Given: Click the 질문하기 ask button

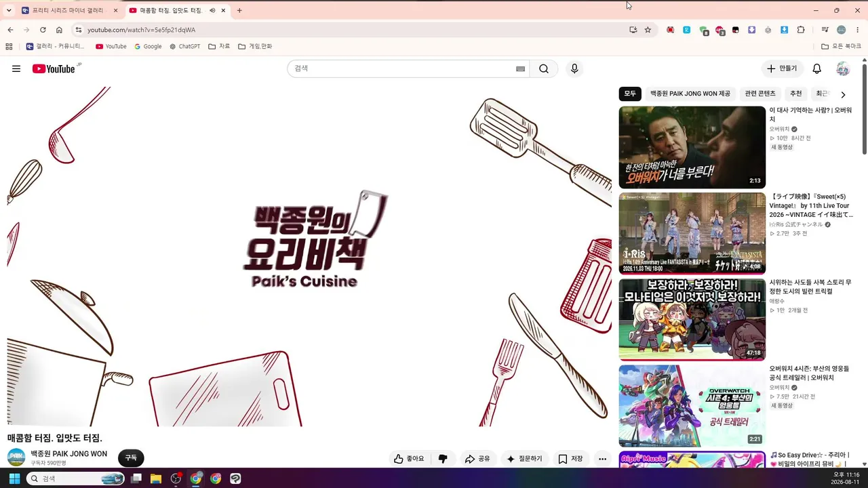Looking at the screenshot, I should click(x=524, y=459).
